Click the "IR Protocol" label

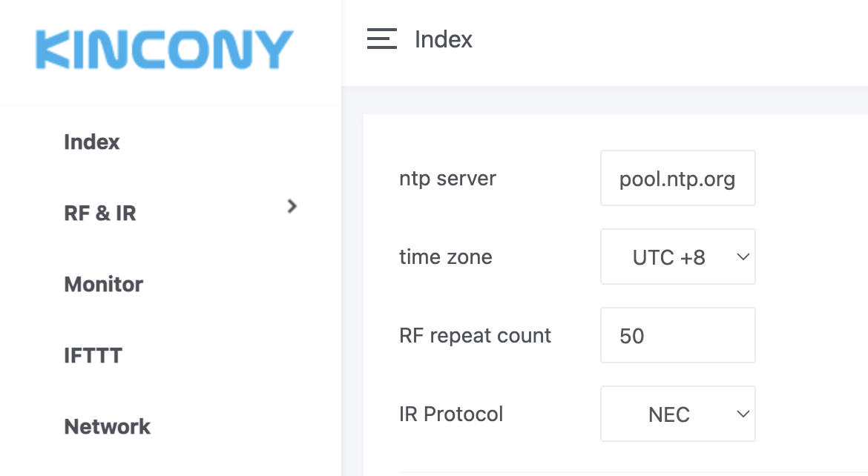[x=451, y=414]
